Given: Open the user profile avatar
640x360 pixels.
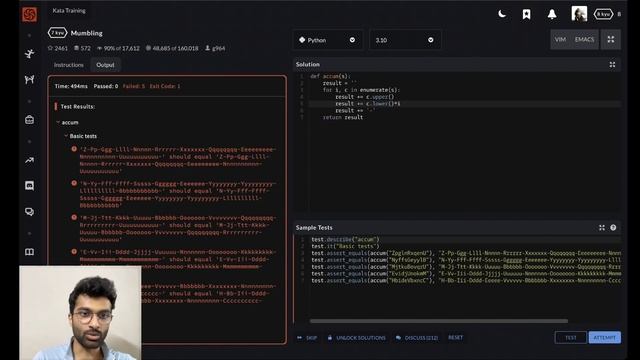Looking at the screenshot, I should (579, 13).
